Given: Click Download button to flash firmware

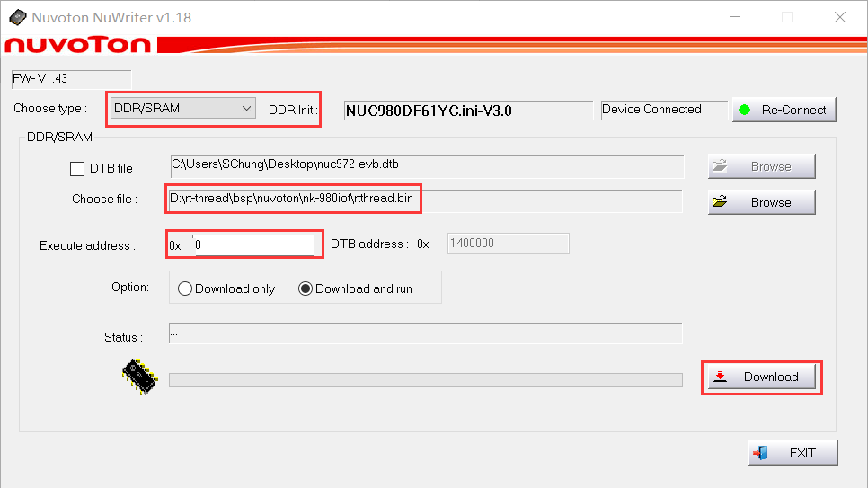Looking at the screenshot, I should (x=761, y=377).
